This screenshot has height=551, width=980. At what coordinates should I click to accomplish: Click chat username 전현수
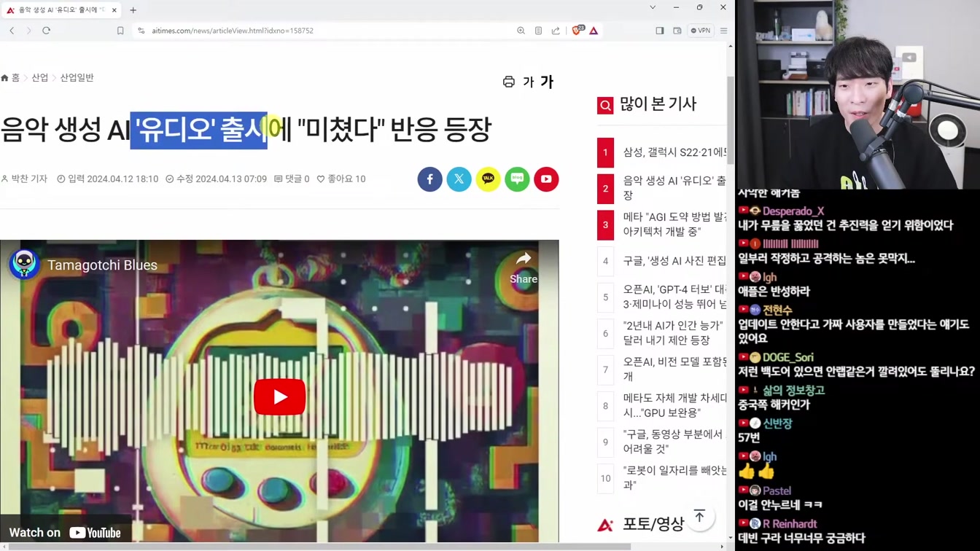point(777,310)
